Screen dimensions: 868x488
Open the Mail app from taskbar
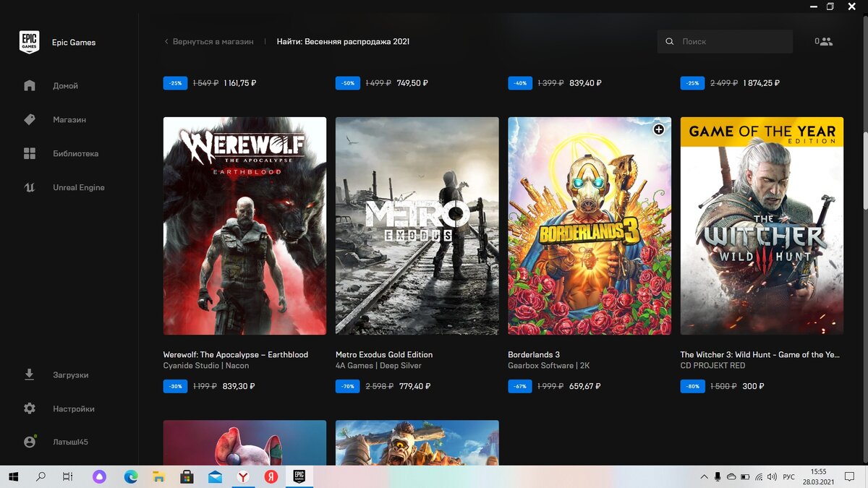click(215, 476)
